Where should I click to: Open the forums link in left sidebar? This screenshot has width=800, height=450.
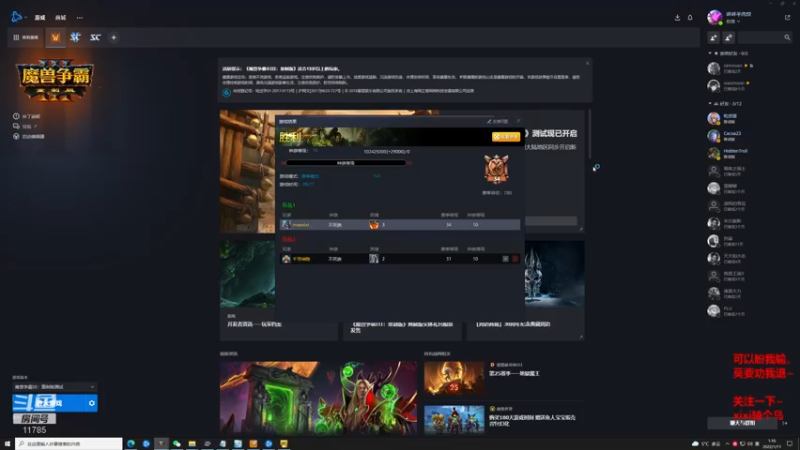point(25,126)
